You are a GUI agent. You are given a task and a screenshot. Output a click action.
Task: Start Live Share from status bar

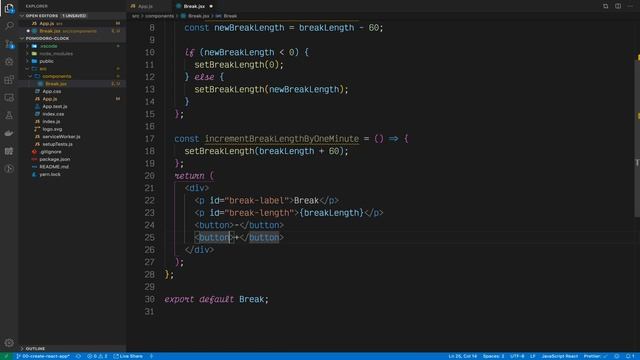[128, 356]
